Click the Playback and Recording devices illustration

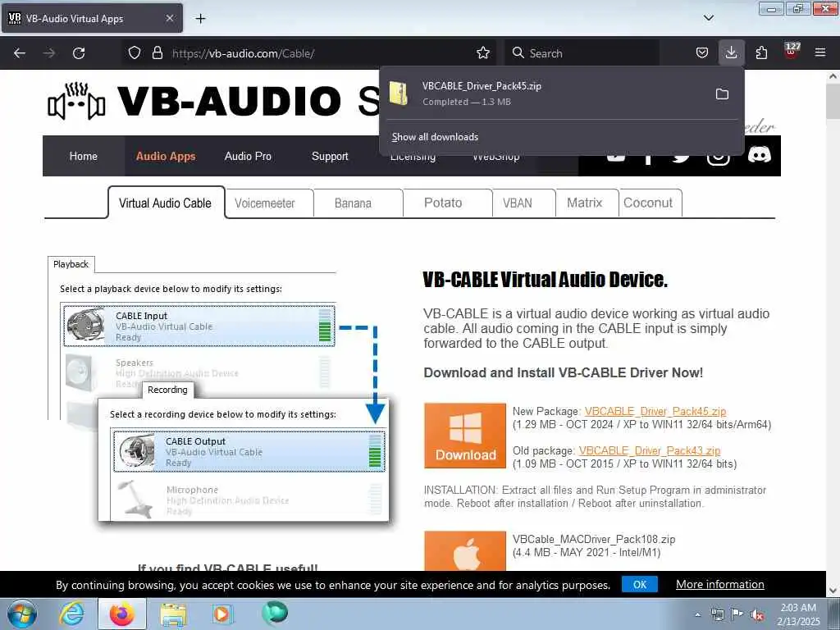click(x=218, y=389)
